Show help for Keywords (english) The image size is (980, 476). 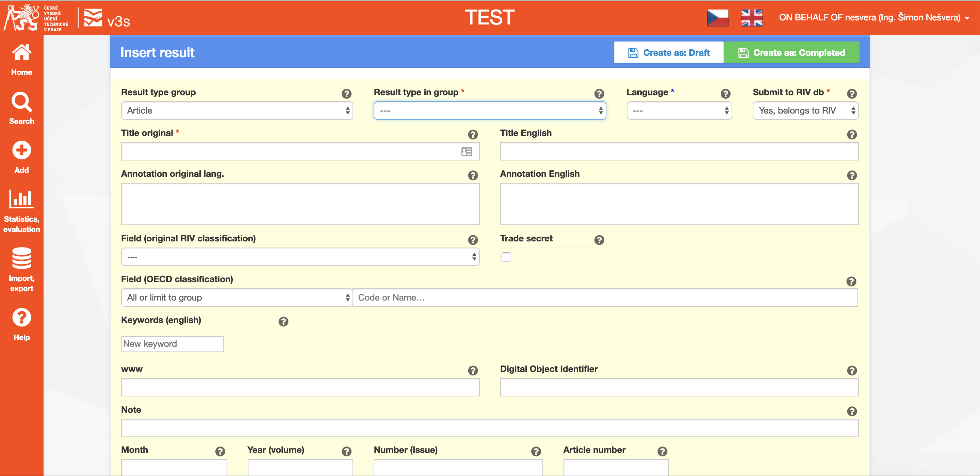[283, 322]
